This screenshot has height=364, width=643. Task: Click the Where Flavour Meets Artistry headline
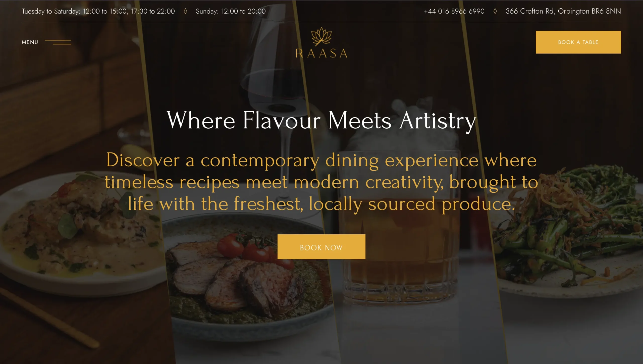321,121
